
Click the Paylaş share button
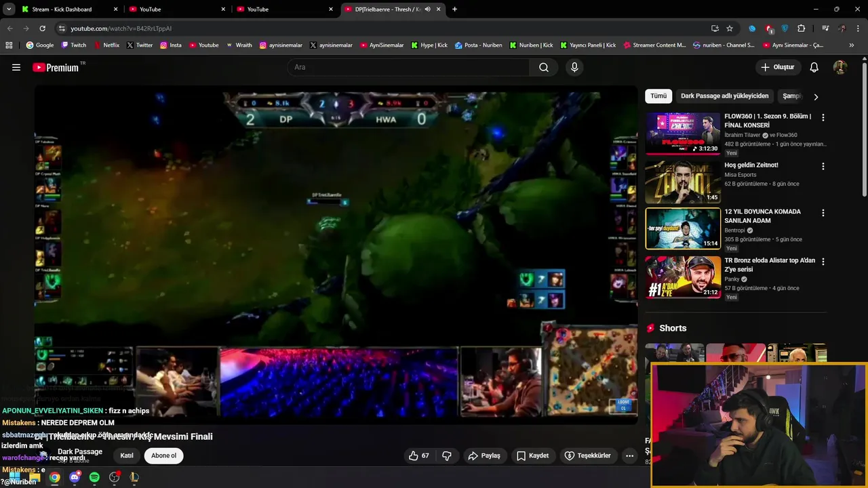[484, 455]
